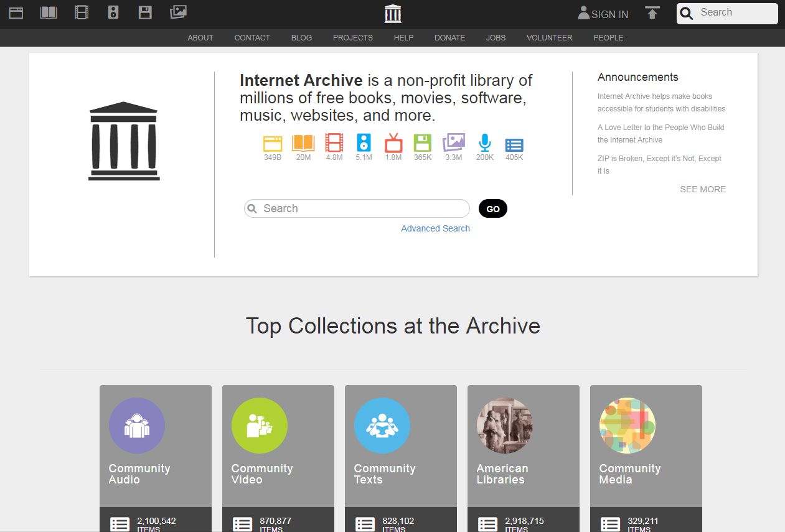Viewport: 785px width, 532px height.
Task: Open the Software floppy icon in top bar
Action: pyautogui.click(x=145, y=12)
